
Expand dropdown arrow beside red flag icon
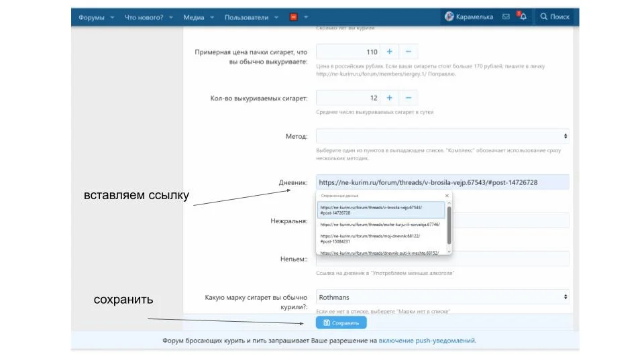coord(306,17)
